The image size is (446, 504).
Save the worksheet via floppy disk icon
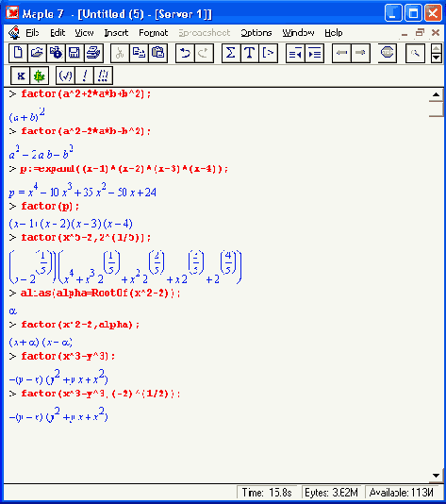tap(74, 53)
